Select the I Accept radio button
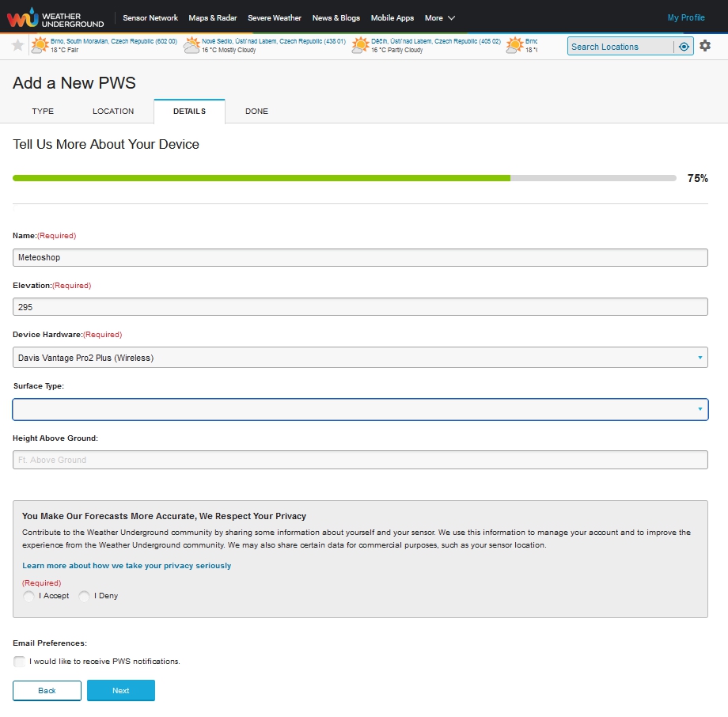 pyautogui.click(x=29, y=596)
